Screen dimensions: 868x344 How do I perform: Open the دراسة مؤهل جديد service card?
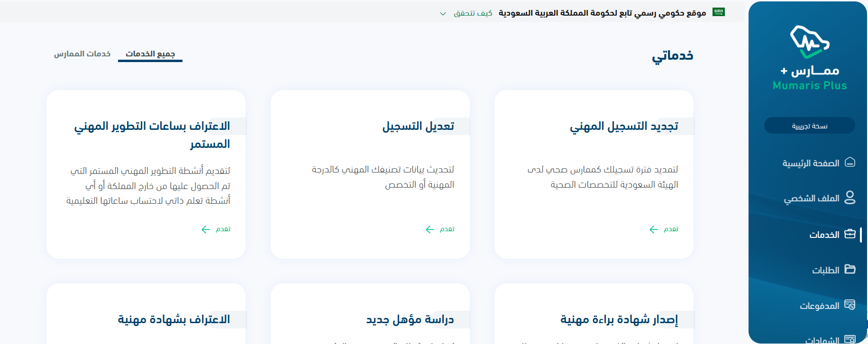coord(410,319)
